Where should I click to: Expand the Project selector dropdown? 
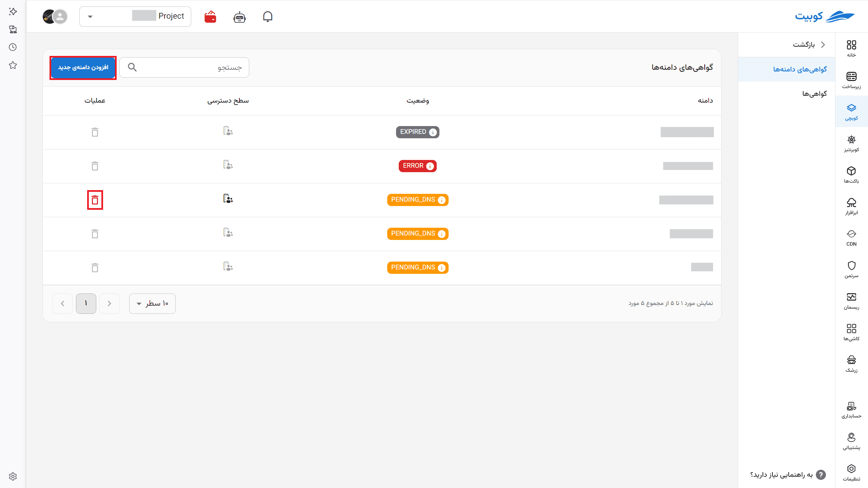pos(135,16)
